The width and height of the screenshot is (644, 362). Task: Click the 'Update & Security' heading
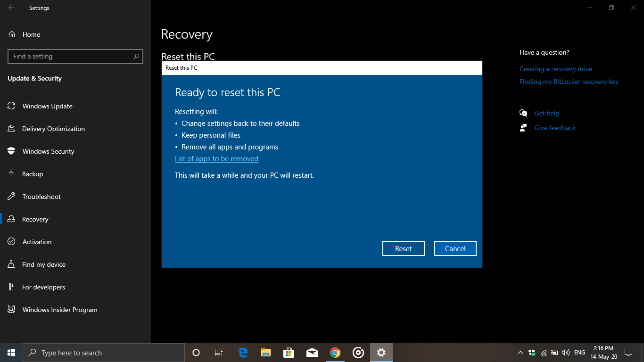coord(34,78)
